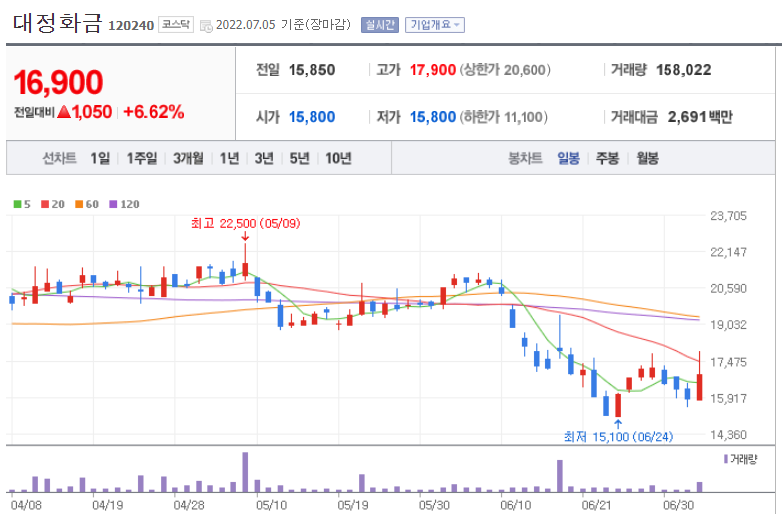This screenshot has height=514, width=782.
Task: Select the 일봉 candle chart
Action: 569,159
